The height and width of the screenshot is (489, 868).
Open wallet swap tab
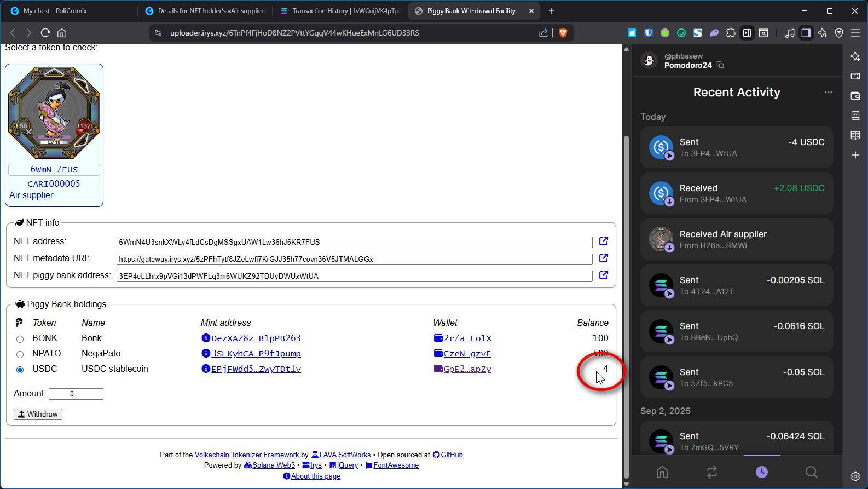tap(712, 472)
